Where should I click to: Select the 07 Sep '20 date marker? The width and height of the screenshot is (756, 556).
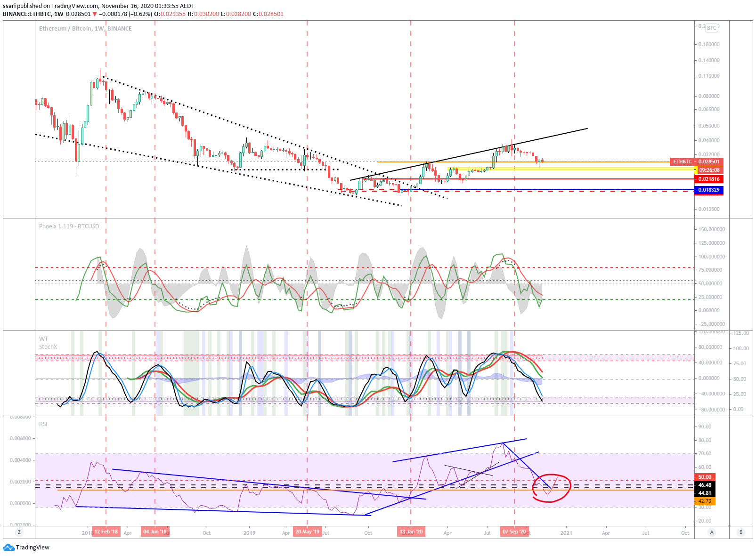point(514,532)
